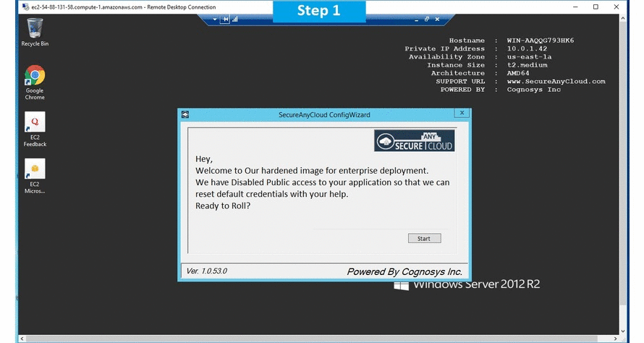The height and width of the screenshot is (343, 644).
Task: Click the Step 1 banner
Action: pos(318,11)
